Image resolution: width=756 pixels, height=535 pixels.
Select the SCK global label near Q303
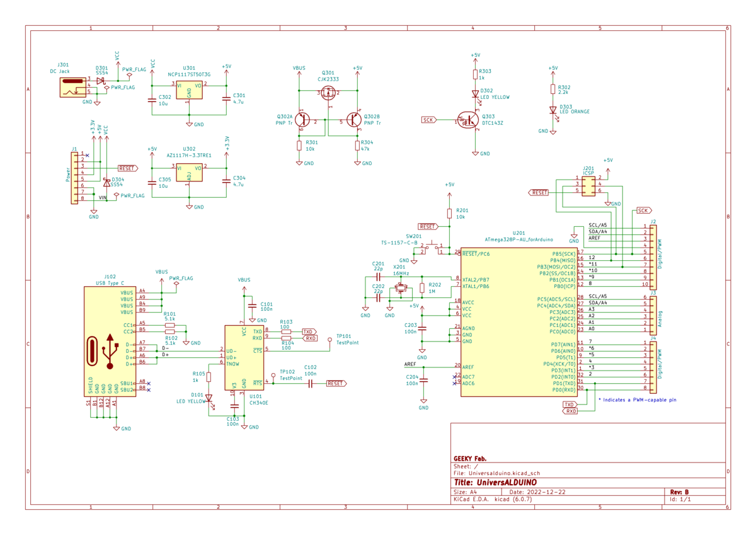428,120
